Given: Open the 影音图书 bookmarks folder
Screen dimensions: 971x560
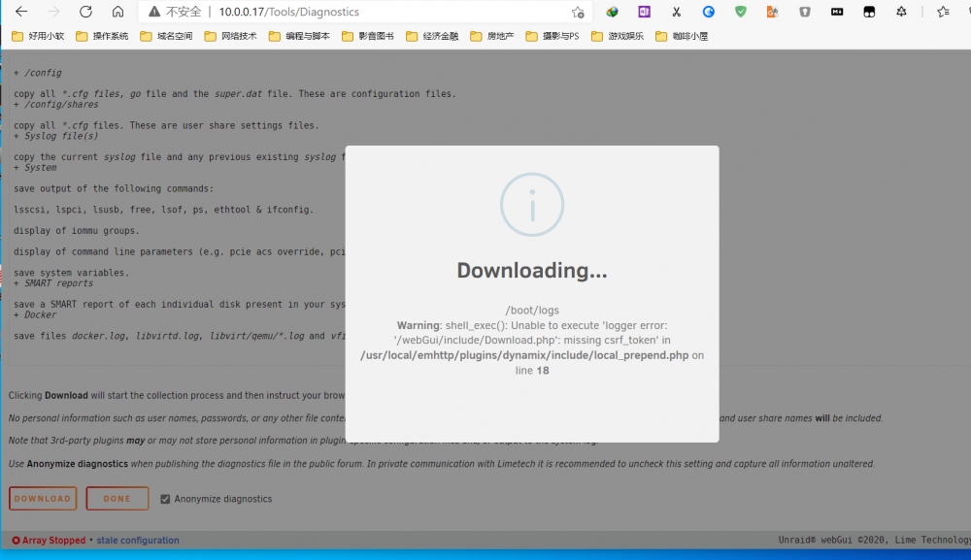Looking at the screenshot, I should click(x=368, y=36).
